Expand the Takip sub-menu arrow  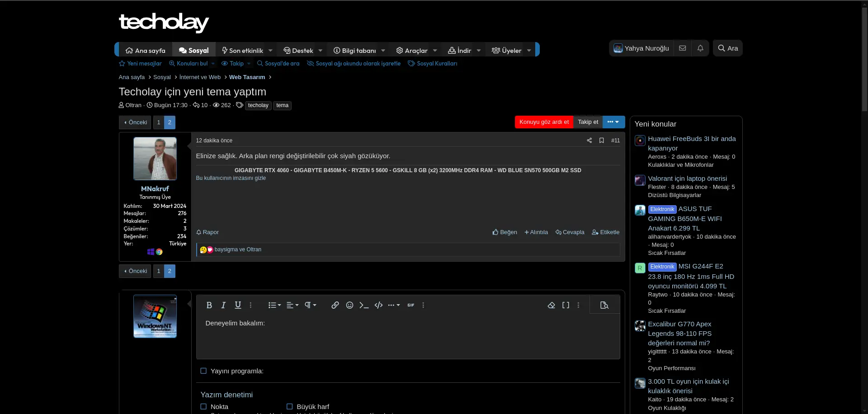pyautogui.click(x=249, y=64)
